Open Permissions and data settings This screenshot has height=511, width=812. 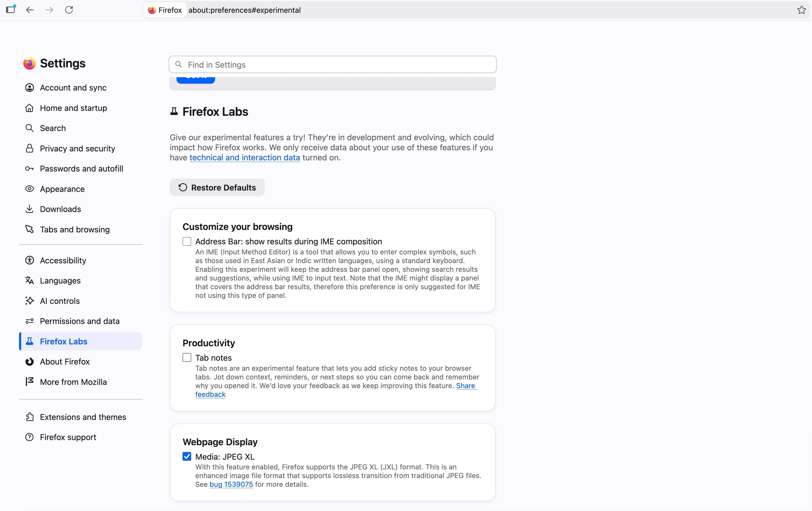coord(81,321)
